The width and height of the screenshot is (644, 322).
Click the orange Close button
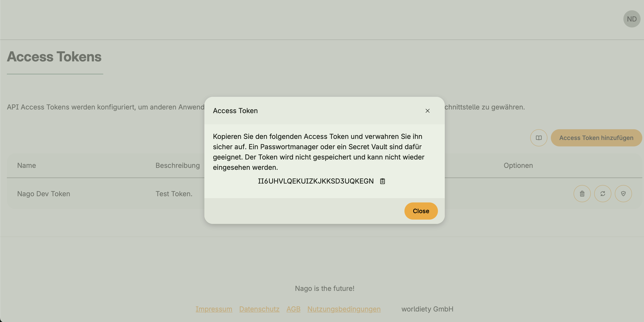point(421,211)
